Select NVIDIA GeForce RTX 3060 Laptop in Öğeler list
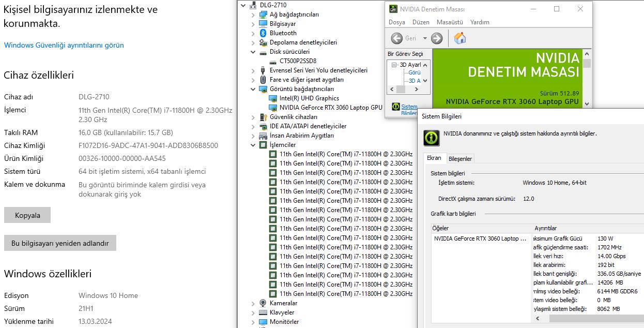The width and height of the screenshot is (644, 328). tap(480, 238)
